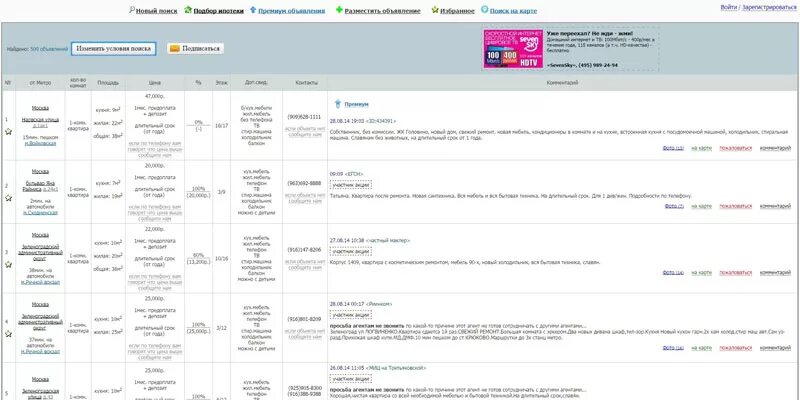This screenshot has width=800, height=400.
Task: Click the blue Премиум badge icon in listing 1
Action: pos(337,104)
